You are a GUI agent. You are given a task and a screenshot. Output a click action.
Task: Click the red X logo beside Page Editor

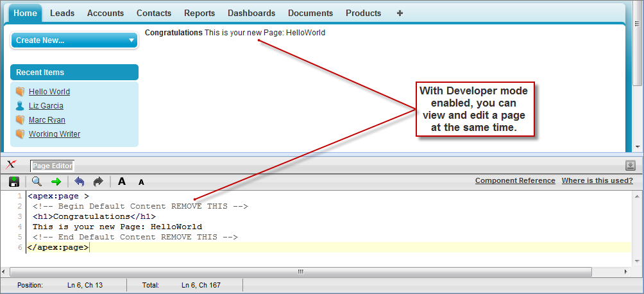point(11,165)
